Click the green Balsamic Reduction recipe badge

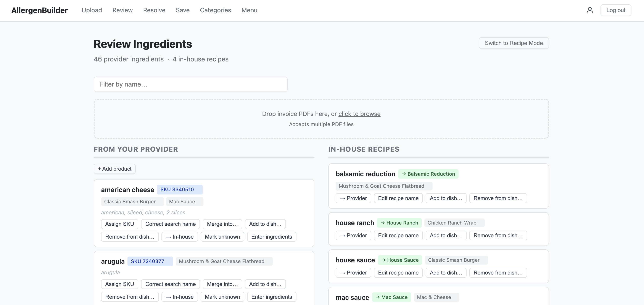[x=428, y=174]
